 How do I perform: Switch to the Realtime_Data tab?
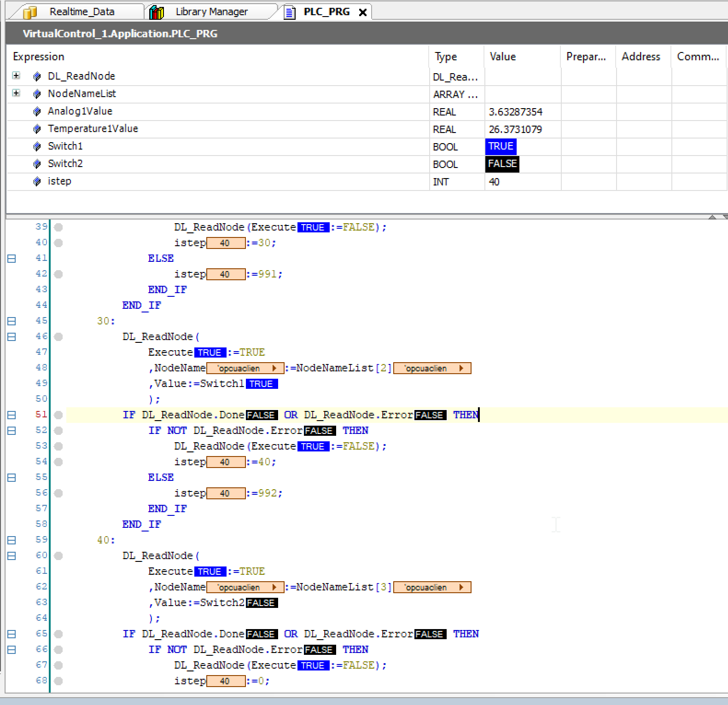click(82, 12)
